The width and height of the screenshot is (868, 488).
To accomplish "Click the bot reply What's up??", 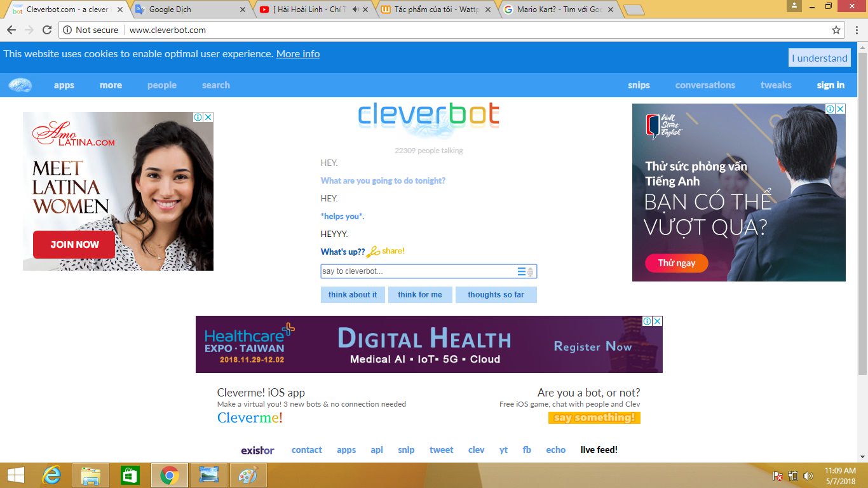I will click(x=343, y=252).
